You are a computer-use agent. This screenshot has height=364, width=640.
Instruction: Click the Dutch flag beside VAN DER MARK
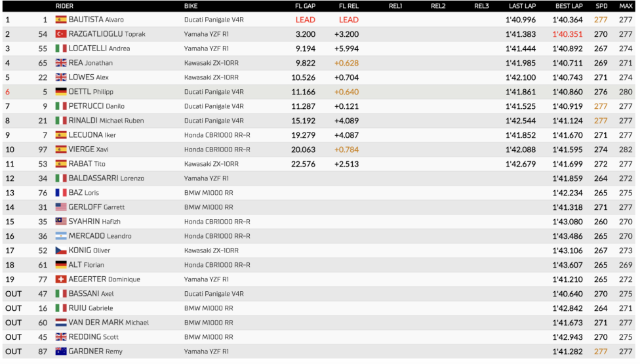tap(61, 323)
